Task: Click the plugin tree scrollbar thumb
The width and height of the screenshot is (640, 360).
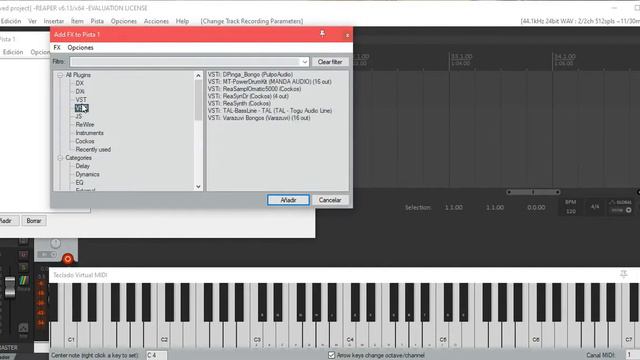Action: [x=198, y=100]
